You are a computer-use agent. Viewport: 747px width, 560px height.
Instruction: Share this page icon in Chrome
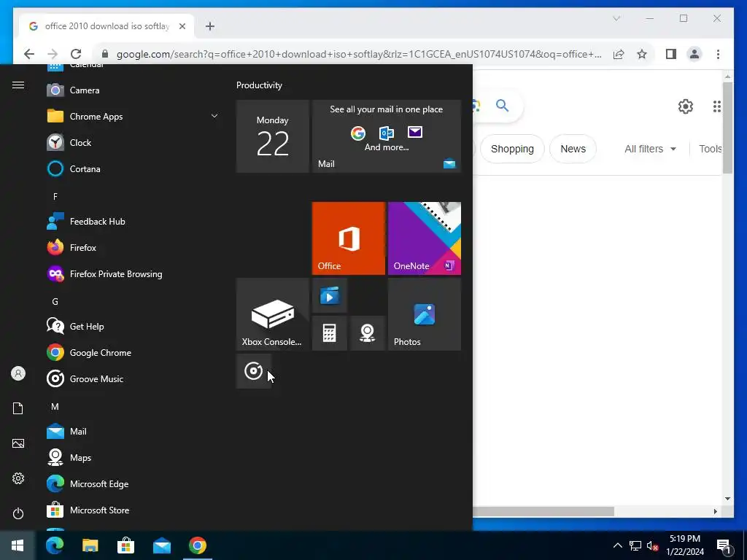click(x=619, y=54)
